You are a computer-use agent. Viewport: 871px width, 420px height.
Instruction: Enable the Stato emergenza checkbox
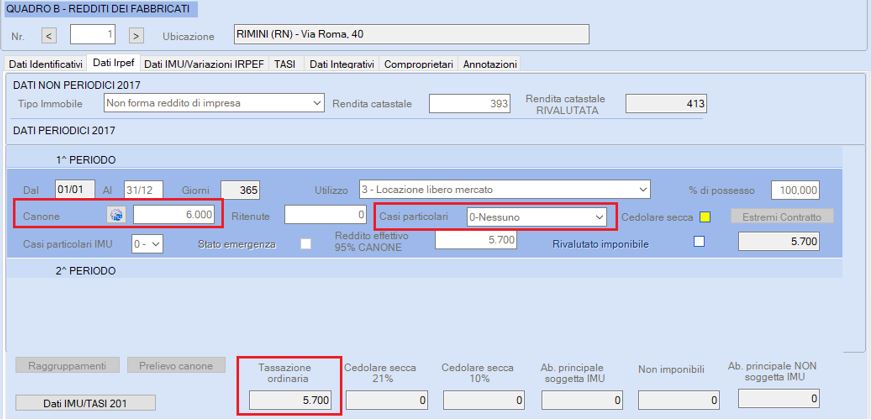306,243
